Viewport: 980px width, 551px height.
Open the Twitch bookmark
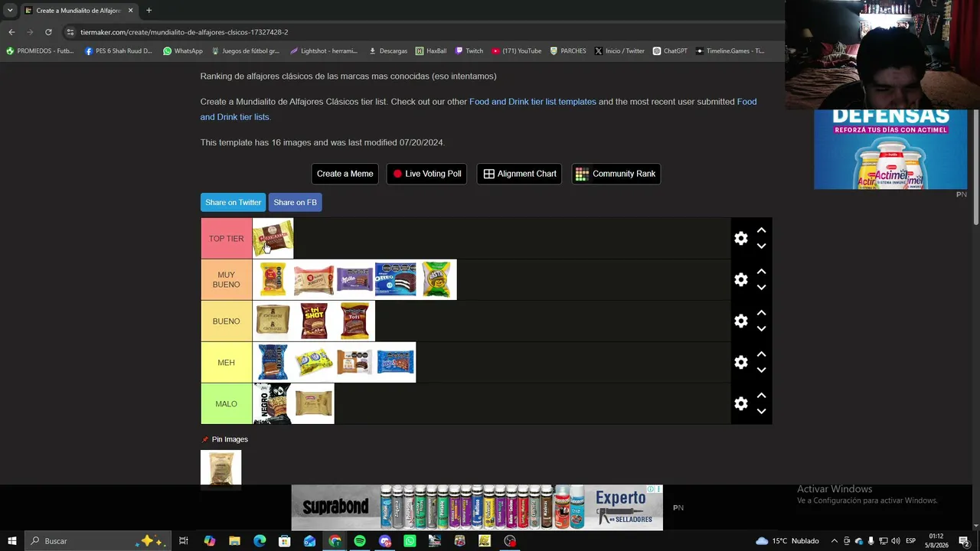[469, 51]
